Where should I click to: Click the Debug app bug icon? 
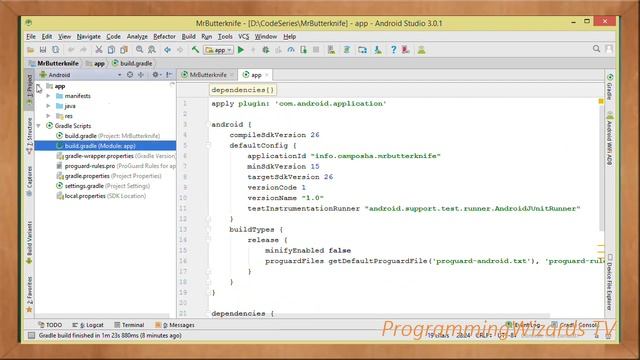266,50
